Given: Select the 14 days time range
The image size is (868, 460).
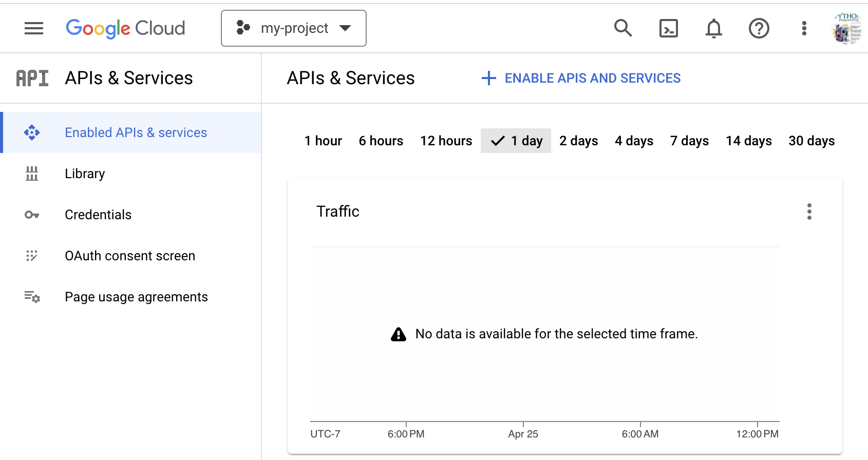Looking at the screenshot, I should pyautogui.click(x=749, y=141).
